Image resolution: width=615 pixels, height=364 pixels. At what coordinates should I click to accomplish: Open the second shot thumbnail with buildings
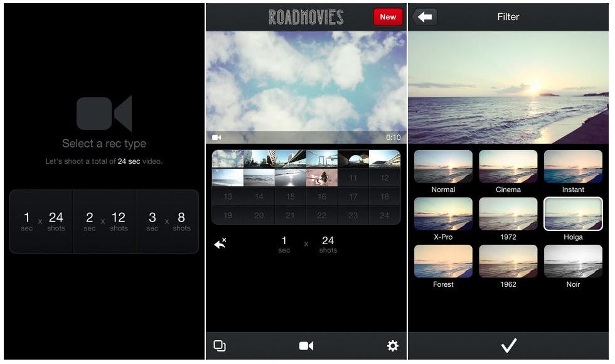click(x=259, y=159)
